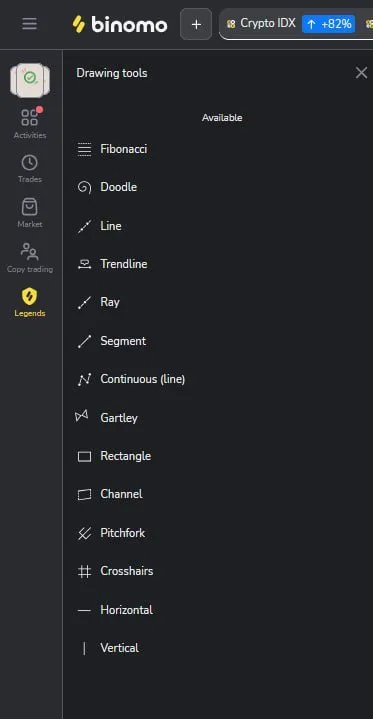The width and height of the screenshot is (373, 719).
Task: Select the Fibonacci tool icon
Action: [84, 149]
